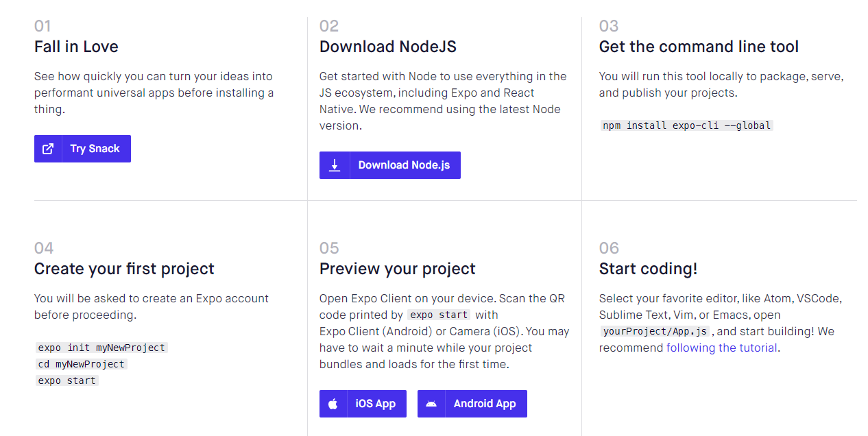
Task: Click the Start coding! heading
Action: tap(648, 269)
